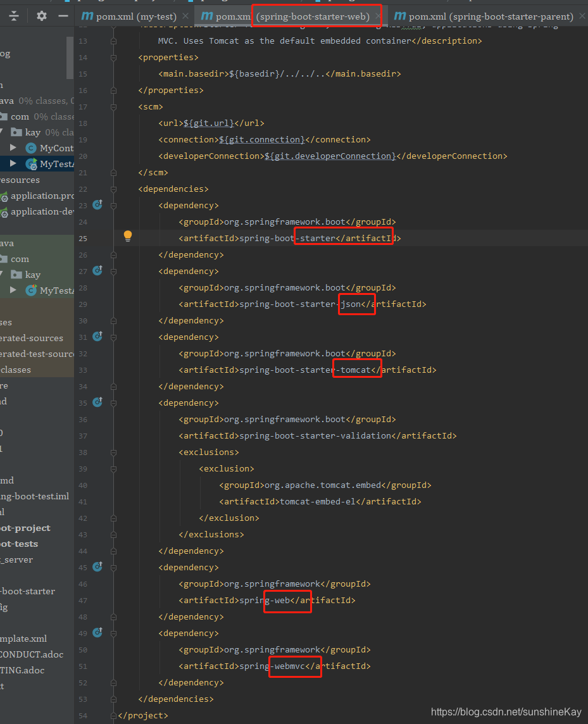The width and height of the screenshot is (588, 724).
Task: Click the gutter dependency icon on line 45
Action: pyautogui.click(x=97, y=566)
